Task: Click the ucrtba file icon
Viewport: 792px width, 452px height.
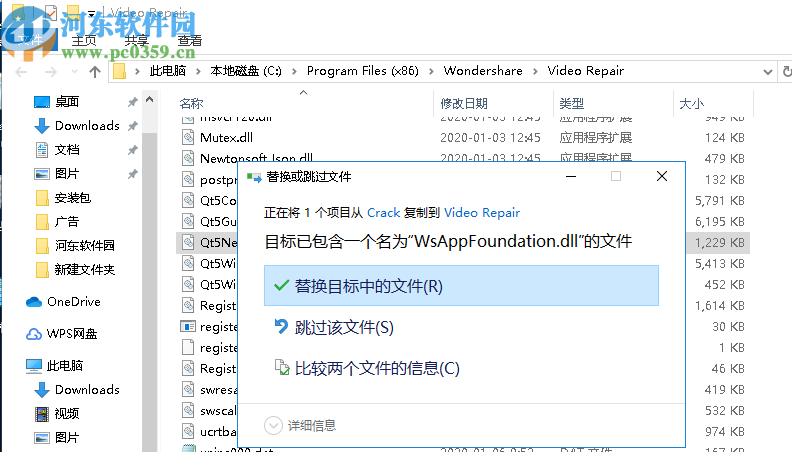Action: pos(188,431)
